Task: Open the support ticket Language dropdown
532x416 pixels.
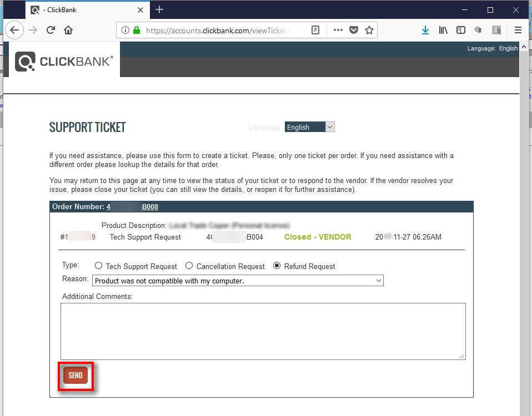Action: click(x=309, y=127)
